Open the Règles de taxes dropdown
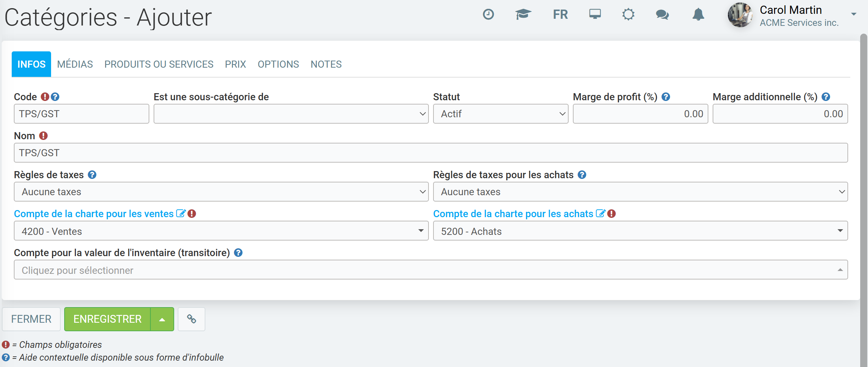Screen dimensions: 868x367 point(221,192)
